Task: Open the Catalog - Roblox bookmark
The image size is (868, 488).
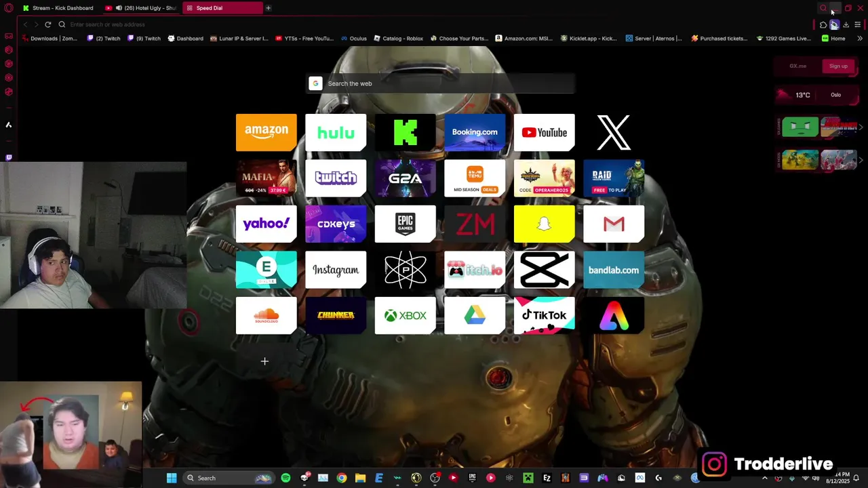Action: tap(398, 39)
